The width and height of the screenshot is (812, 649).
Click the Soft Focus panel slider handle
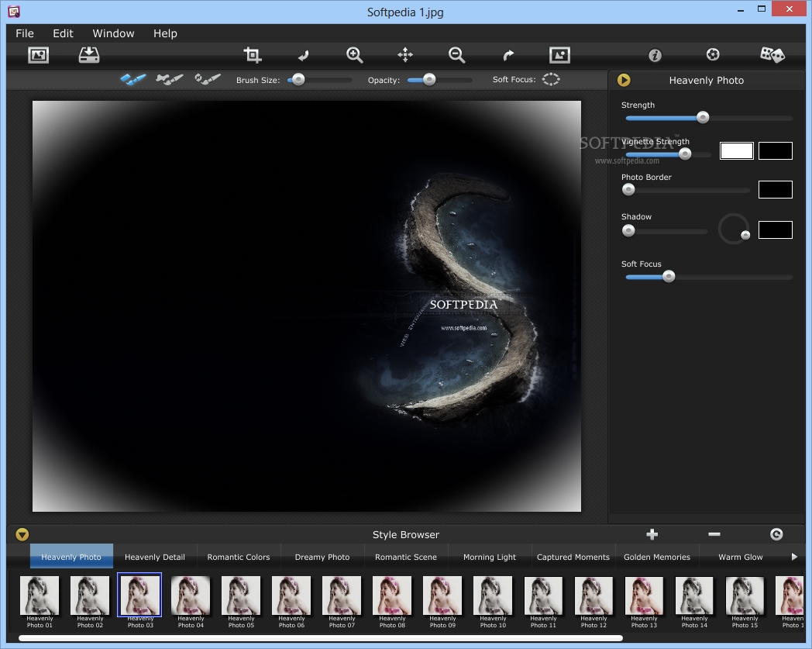point(669,277)
